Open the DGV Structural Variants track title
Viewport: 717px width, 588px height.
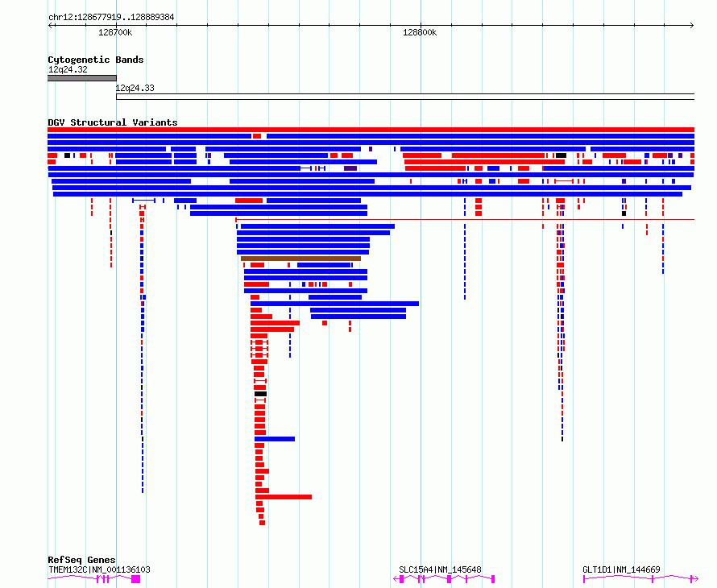point(113,122)
